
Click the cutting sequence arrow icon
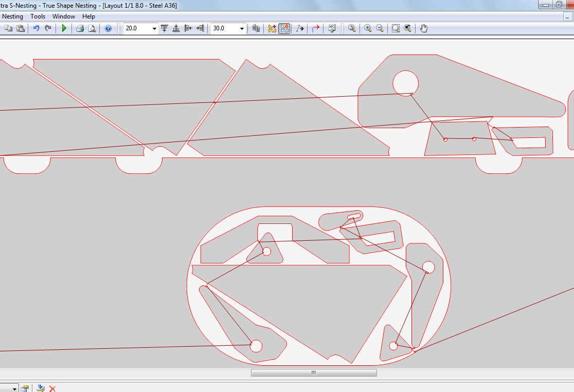click(x=300, y=28)
